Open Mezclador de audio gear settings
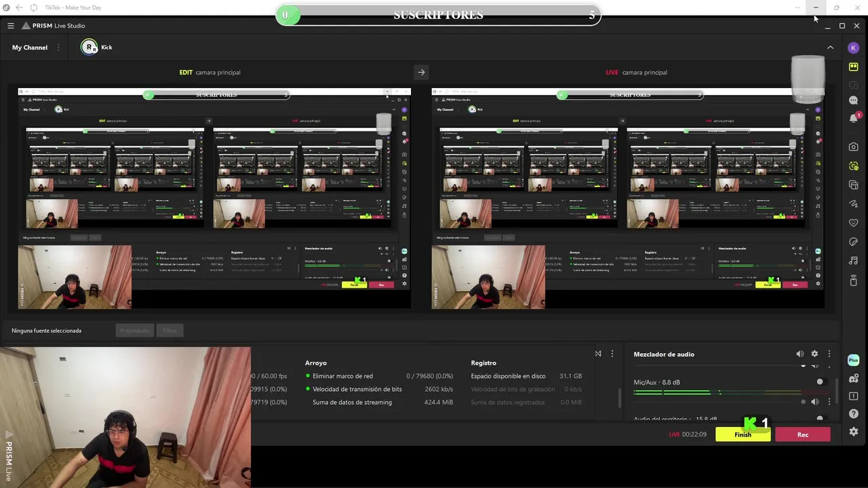The image size is (868, 488). (x=814, y=354)
